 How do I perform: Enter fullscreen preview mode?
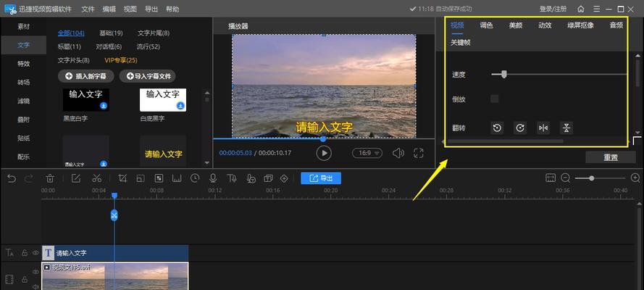[x=419, y=153]
